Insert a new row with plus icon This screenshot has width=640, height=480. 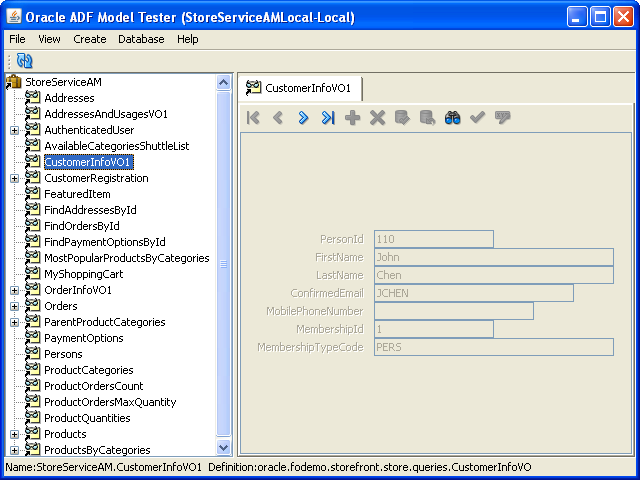point(353,118)
